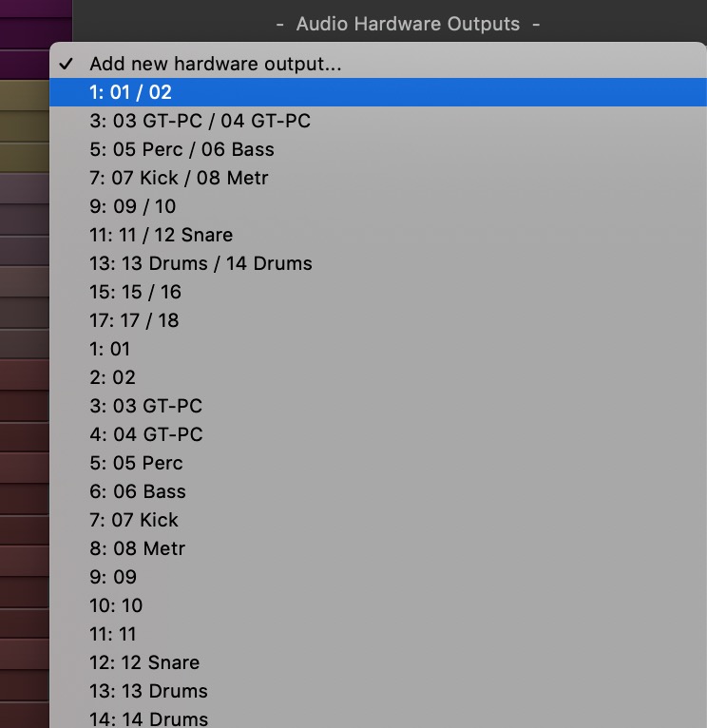
Task: Select stereo output 9: 09 / 10
Action: point(133,206)
